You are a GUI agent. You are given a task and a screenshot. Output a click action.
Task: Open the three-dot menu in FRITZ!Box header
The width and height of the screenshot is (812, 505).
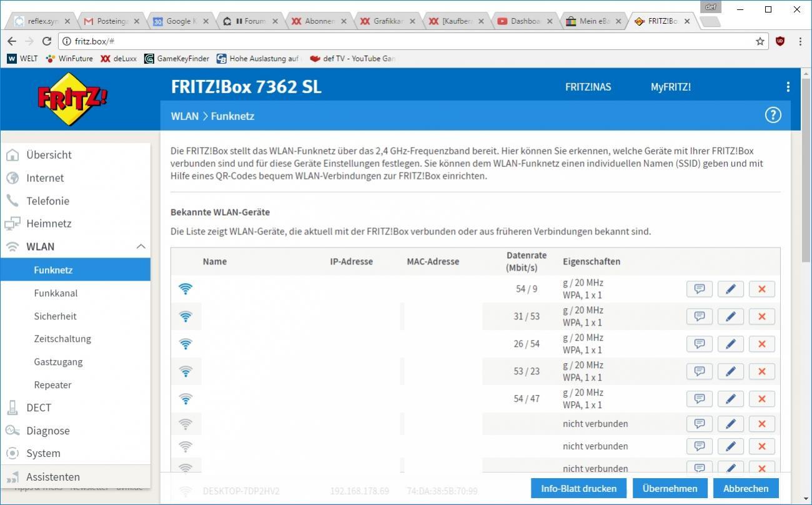(788, 87)
